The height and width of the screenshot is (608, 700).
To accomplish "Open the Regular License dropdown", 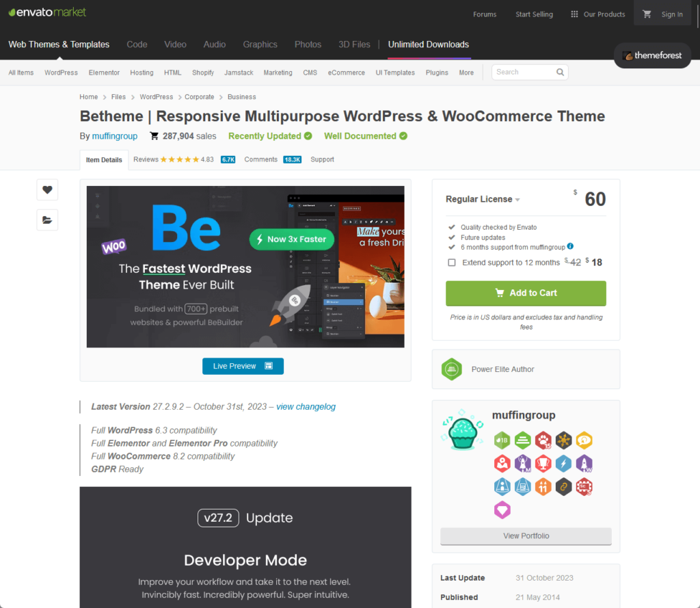I will point(483,199).
